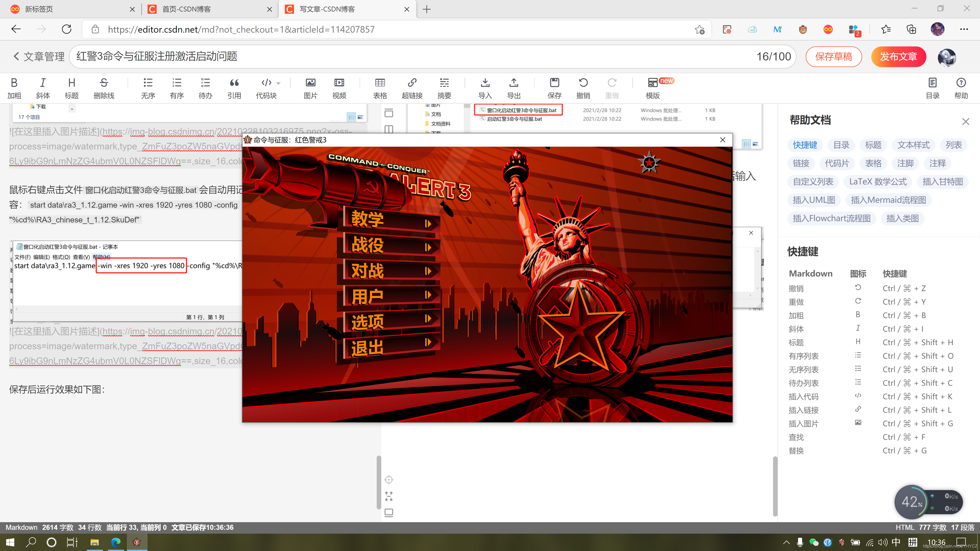Select the 文本样式 help tab
Image resolution: width=980 pixels, height=551 pixels.
913,145
